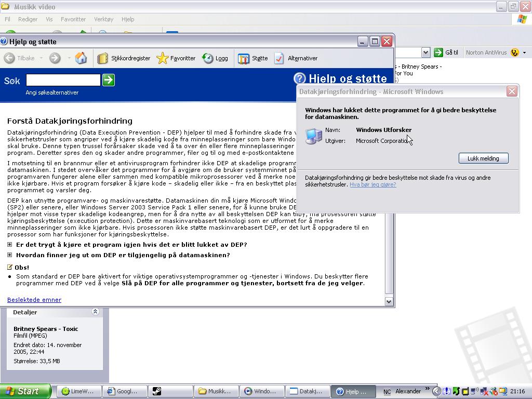Open Støtte support in help toolbar
Screen dimensions: 532x399
point(253,58)
